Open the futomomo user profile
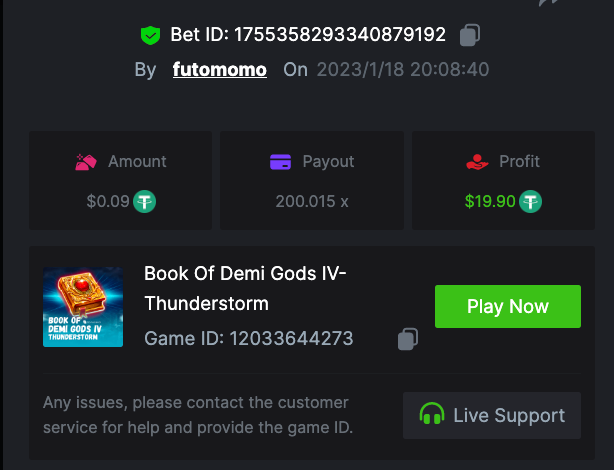The width and height of the screenshot is (614, 470). [219, 70]
